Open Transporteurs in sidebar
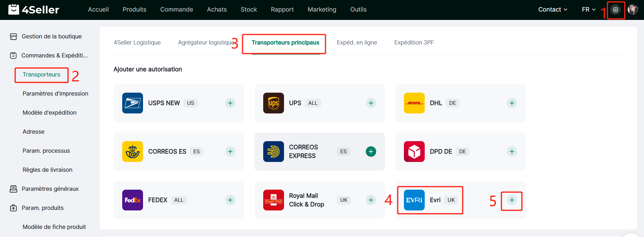644x237 pixels. [42, 74]
